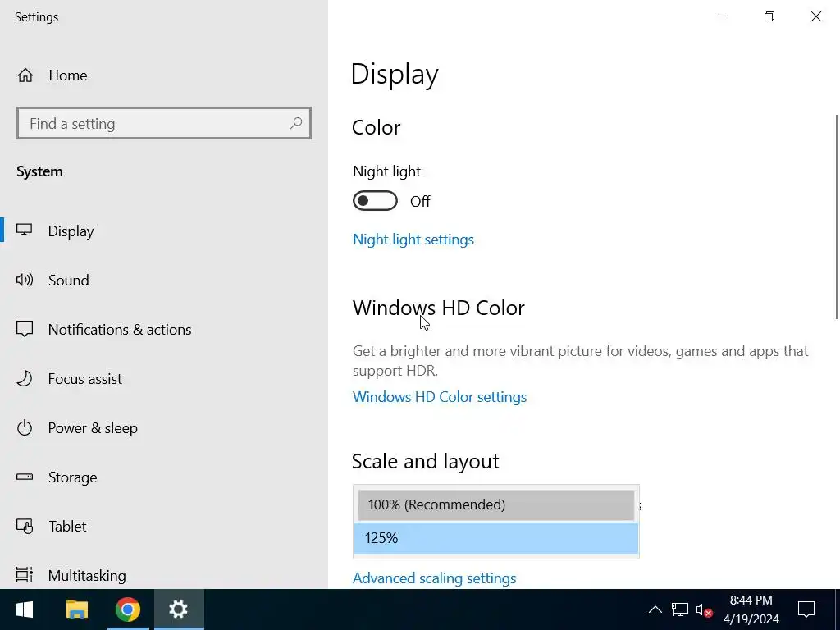The width and height of the screenshot is (840, 630).
Task: Open Multitasking settings
Action: tap(164, 575)
